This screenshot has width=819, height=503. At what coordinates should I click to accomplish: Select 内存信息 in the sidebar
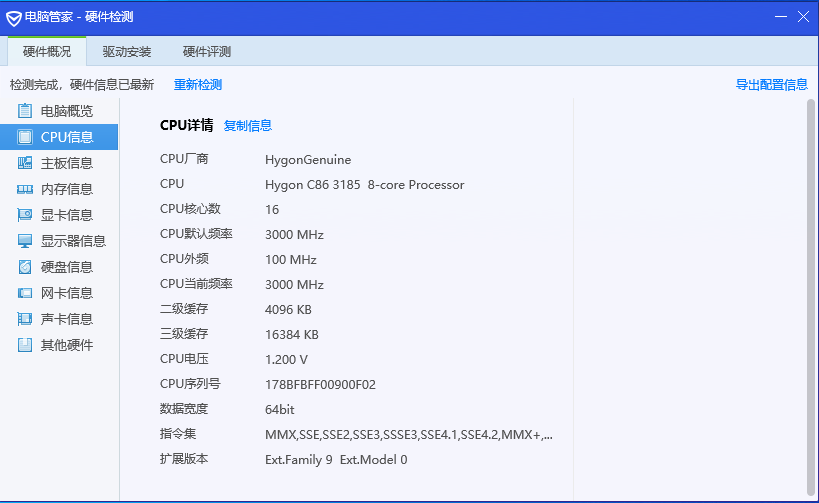click(59, 189)
